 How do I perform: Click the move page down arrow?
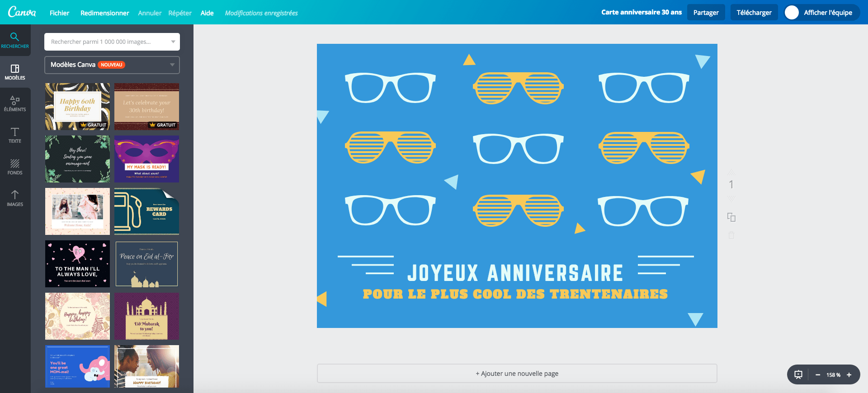click(x=731, y=198)
